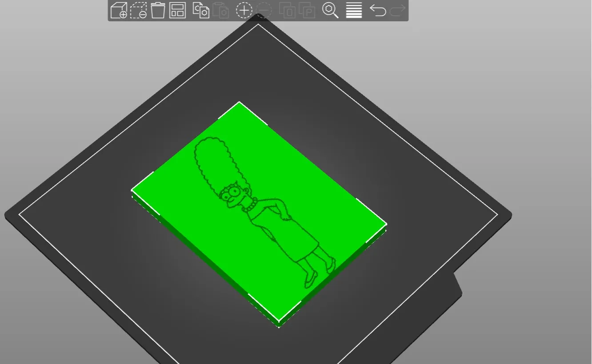The width and height of the screenshot is (592, 364).
Task: Click the Split to objects icon
Action: coord(287,10)
